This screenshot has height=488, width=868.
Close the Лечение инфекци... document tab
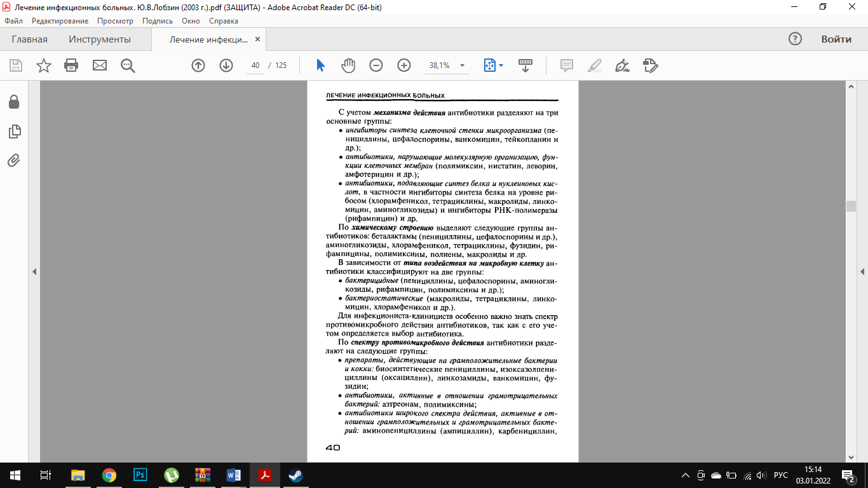(257, 39)
